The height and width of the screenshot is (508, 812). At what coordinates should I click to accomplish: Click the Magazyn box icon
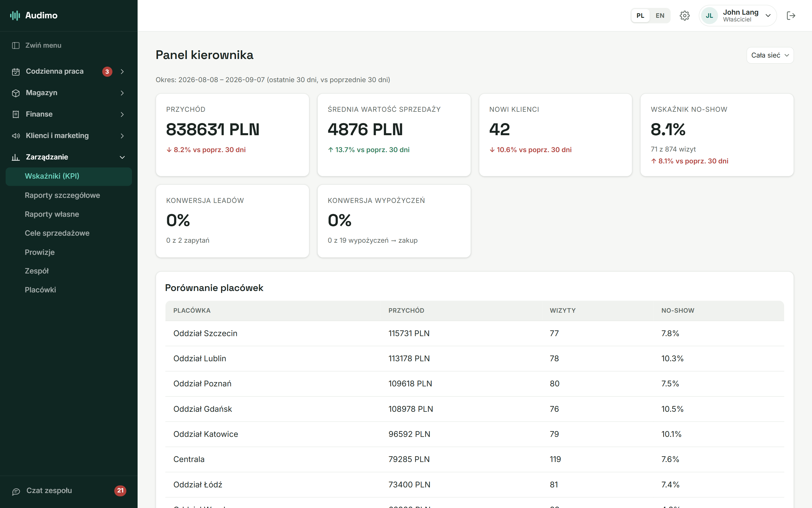pos(16,93)
